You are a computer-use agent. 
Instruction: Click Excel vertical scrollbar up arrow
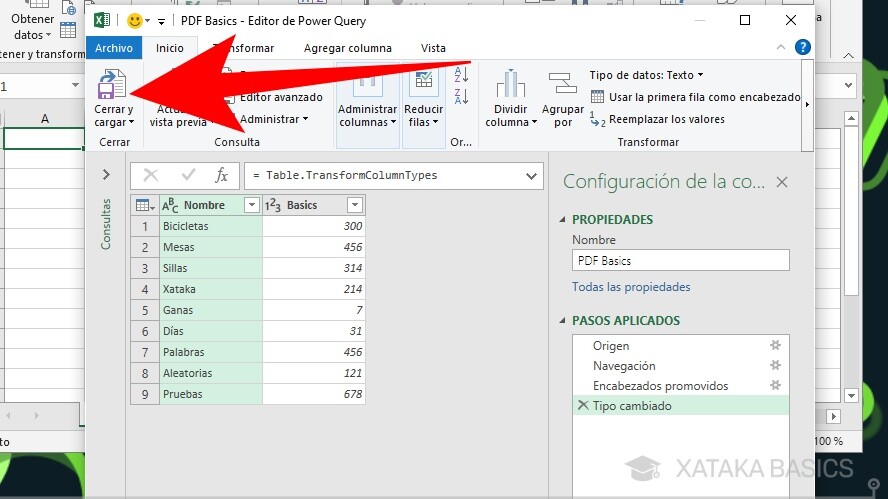pos(851,118)
